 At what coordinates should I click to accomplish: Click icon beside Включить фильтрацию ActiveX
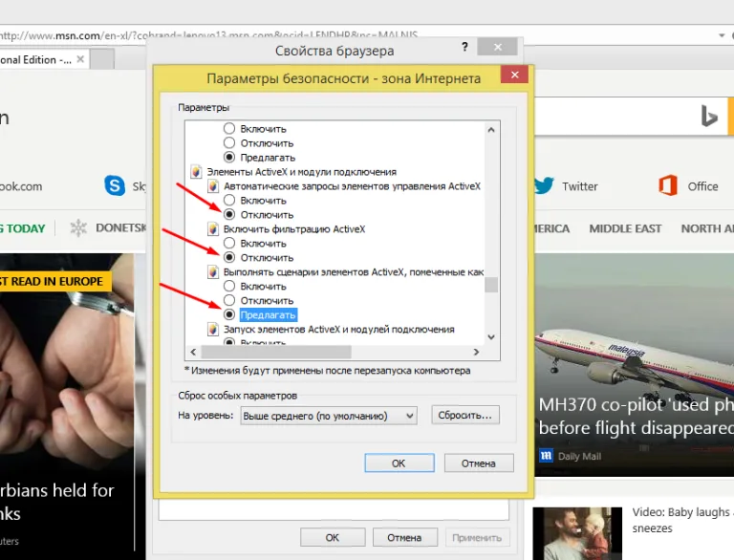(213, 229)
